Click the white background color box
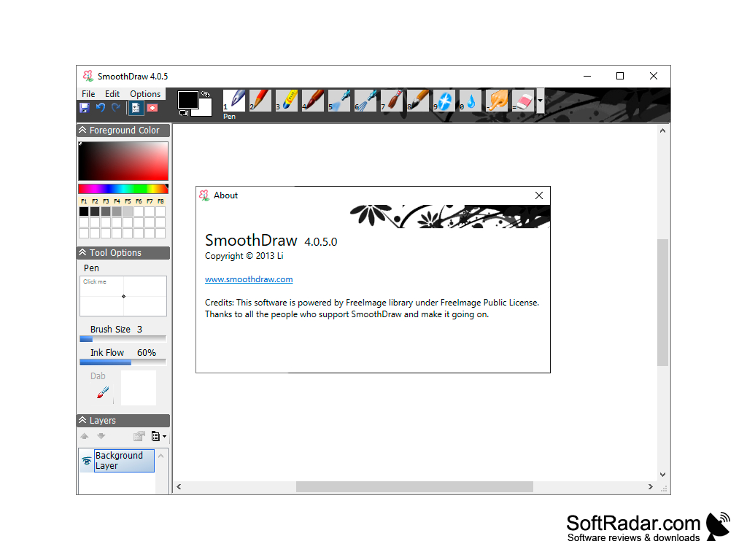This screenshot has width=747, height=560. tap(206, 109)
